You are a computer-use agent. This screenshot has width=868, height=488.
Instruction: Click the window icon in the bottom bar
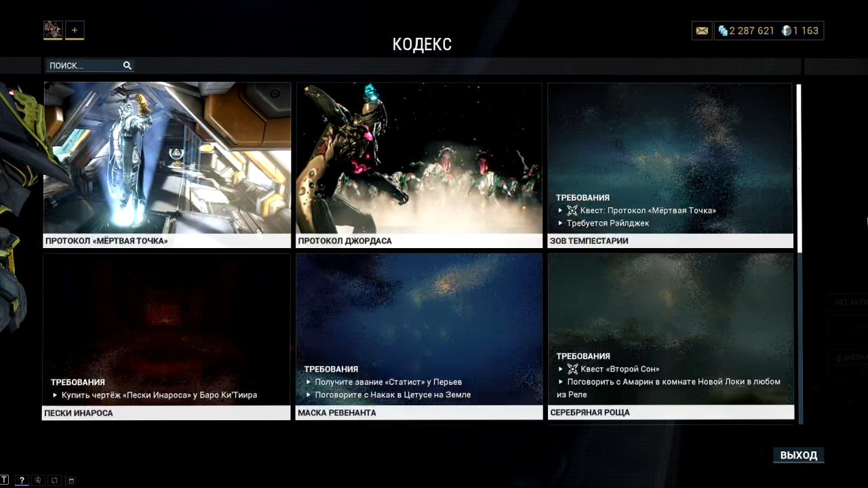71,481
